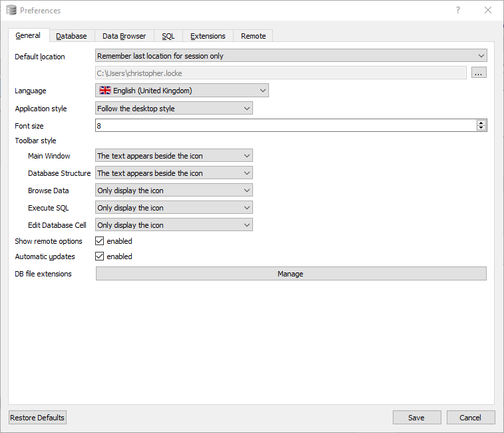Browse for the default location folder
The width and height of the screenshot is (504, 433).
click(479, 73)
